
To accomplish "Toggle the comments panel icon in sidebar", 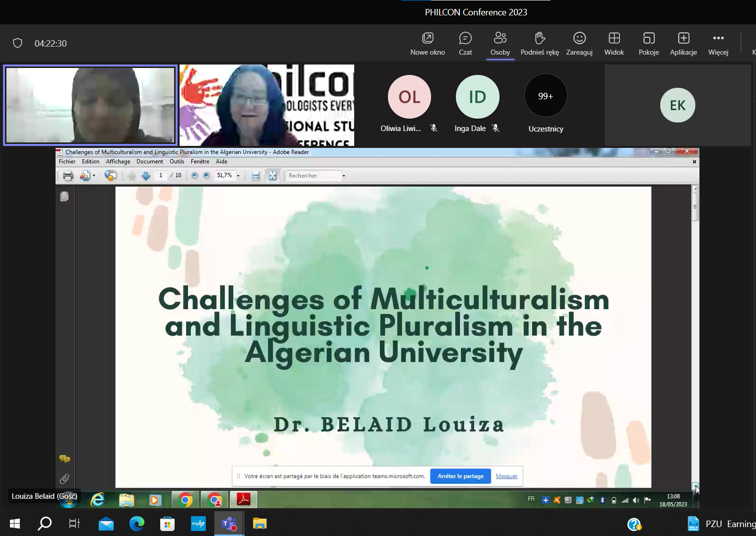I will tap(64, 459).
